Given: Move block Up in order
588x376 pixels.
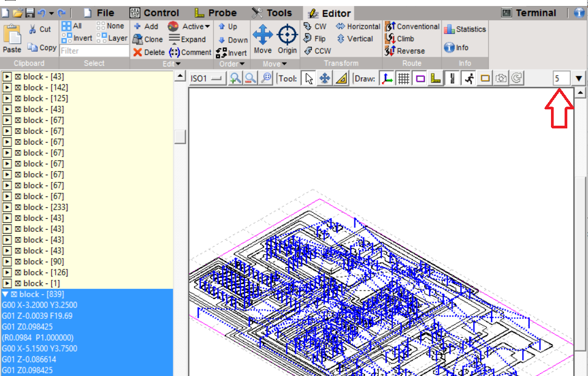Looking at the screenshot, I should click(228, 27).
